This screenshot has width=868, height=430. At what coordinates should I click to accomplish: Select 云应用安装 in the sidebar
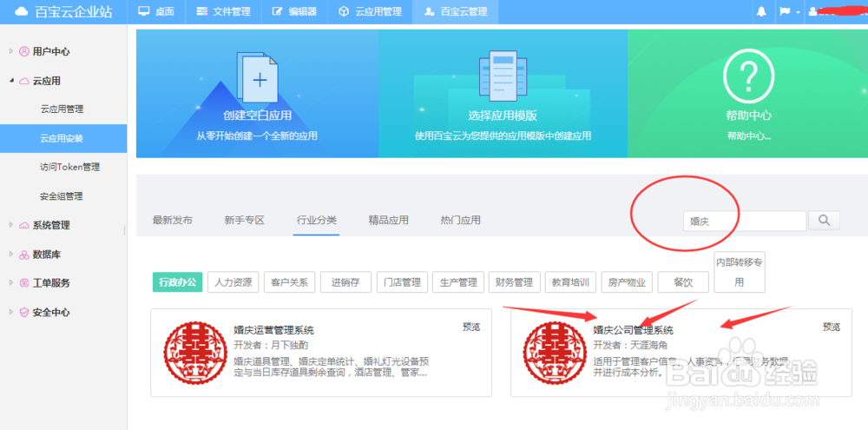pos(62,138)
